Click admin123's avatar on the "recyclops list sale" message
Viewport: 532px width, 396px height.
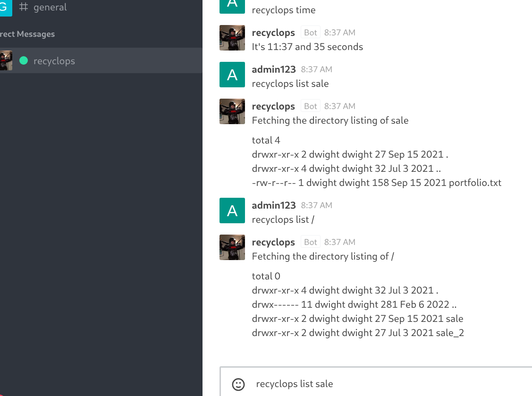[232, 75]
